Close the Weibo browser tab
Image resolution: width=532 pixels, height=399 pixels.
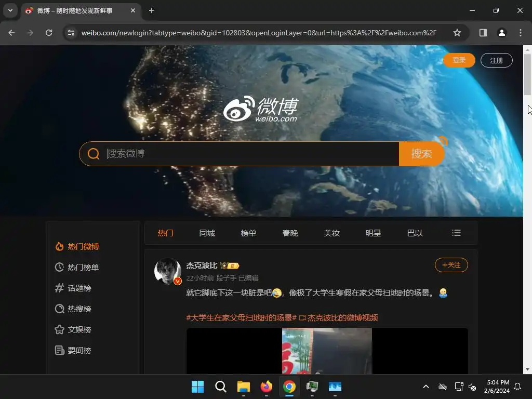(x=133, y=10)
